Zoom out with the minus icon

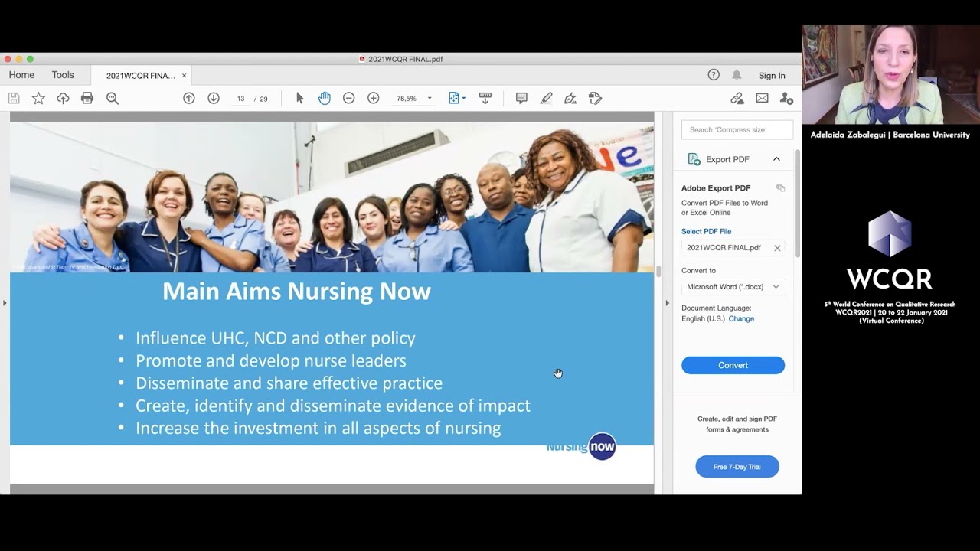[349, 98]
